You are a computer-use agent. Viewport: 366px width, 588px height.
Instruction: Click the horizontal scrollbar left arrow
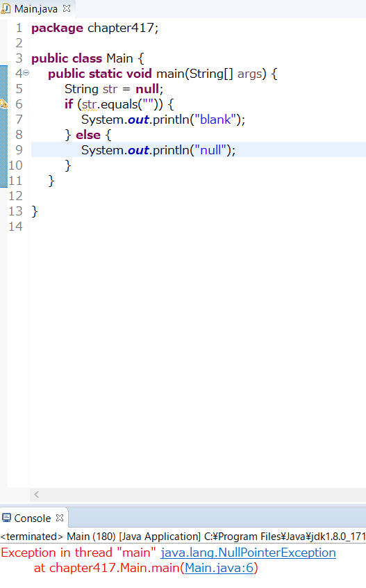[x=36, y=494]
